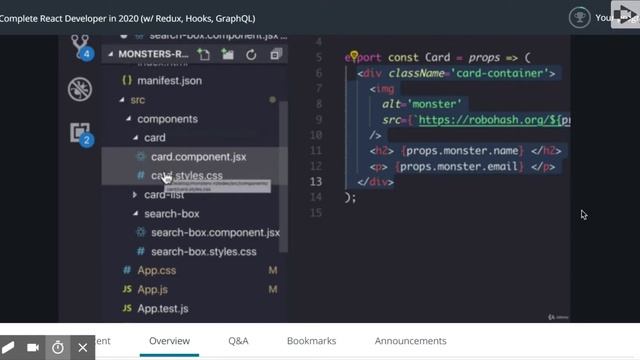Click the play arrow overlay button

(x=625, y=15)
